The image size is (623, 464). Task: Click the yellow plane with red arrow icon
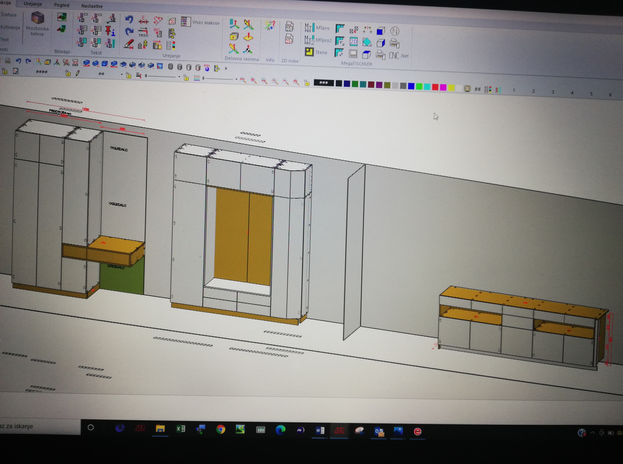(x=248, y=37)
